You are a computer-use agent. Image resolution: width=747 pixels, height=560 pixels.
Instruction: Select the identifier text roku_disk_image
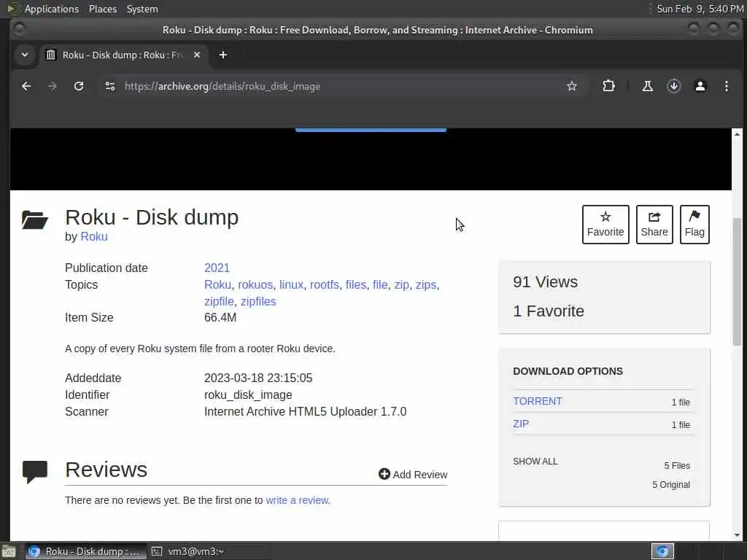point(248,394)
